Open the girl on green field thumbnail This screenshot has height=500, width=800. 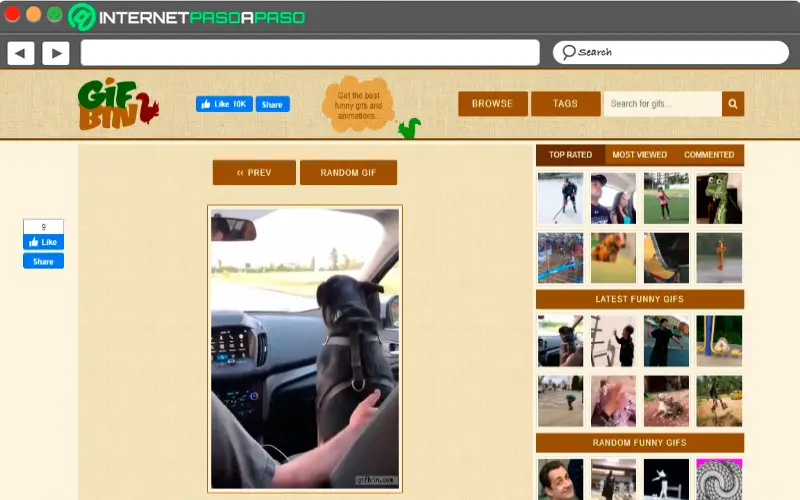(x=666, y=198)
